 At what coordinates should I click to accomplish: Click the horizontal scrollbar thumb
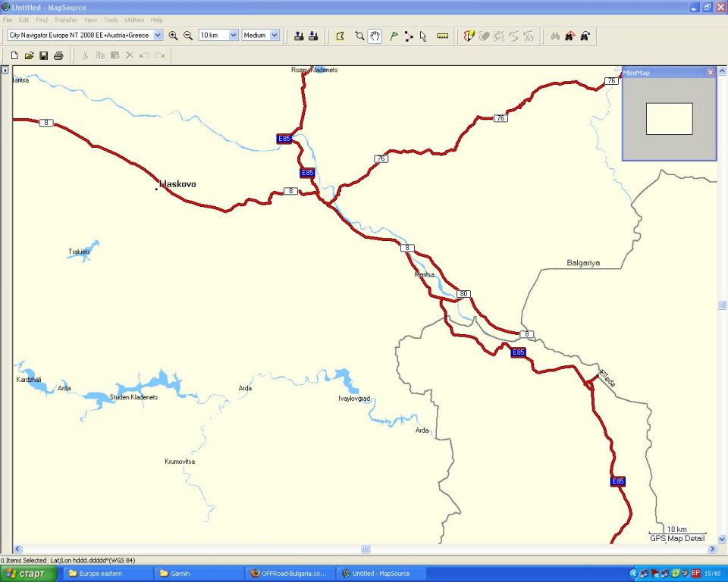tap(366, 549)
